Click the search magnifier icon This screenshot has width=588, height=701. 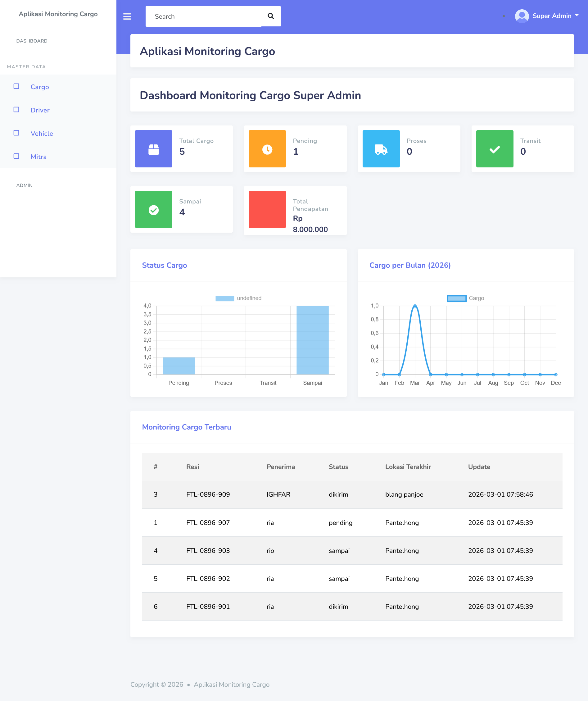point(271,16)
